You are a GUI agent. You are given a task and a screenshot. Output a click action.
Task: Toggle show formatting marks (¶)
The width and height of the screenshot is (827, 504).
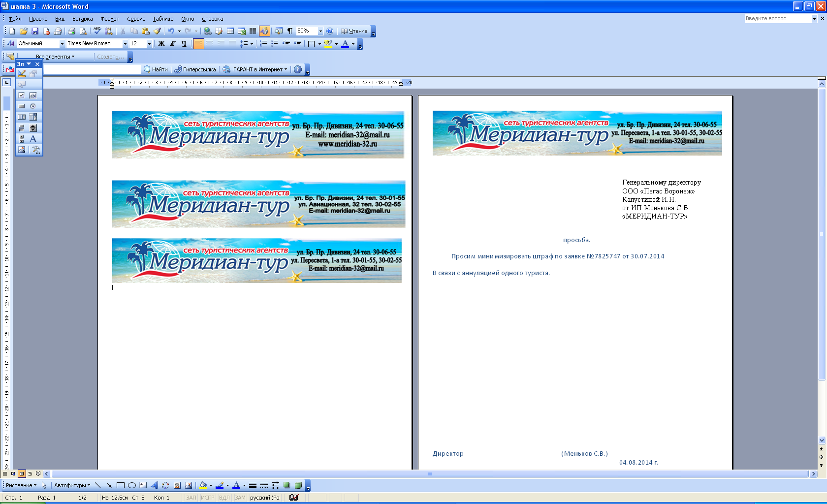(290, 31)
